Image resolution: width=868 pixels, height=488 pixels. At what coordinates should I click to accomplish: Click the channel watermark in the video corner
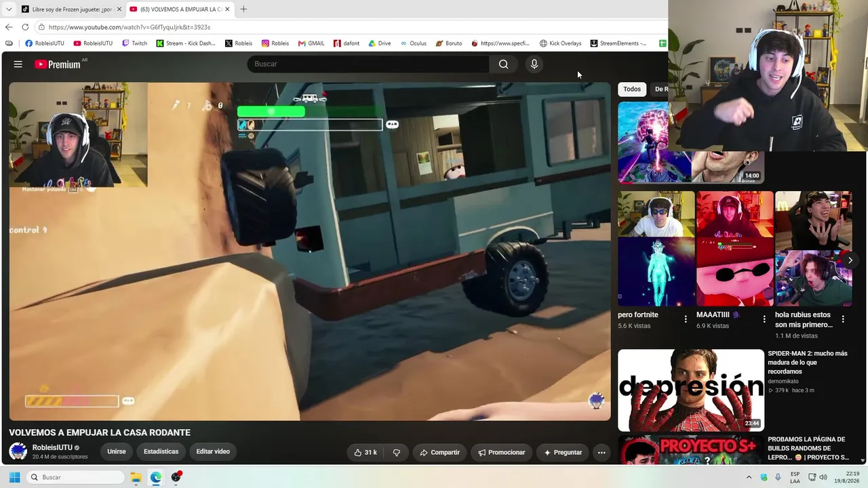click(596, 401)
